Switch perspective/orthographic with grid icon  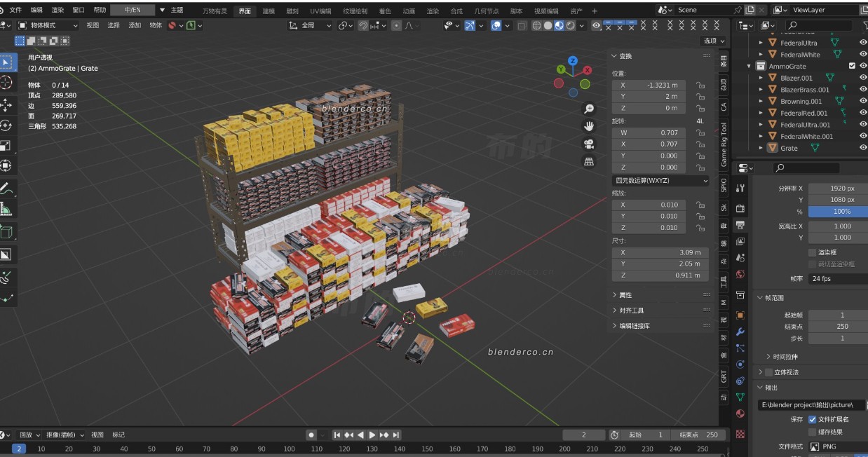click(x=589, y=161)
